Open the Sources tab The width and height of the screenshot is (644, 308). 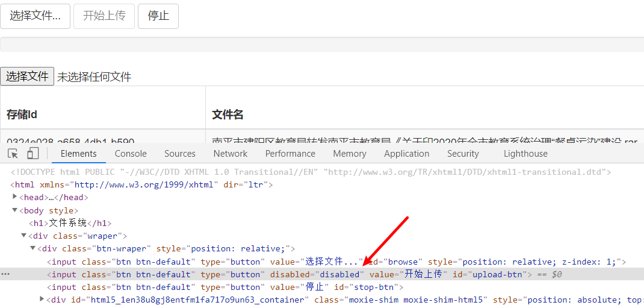[180, 154]
